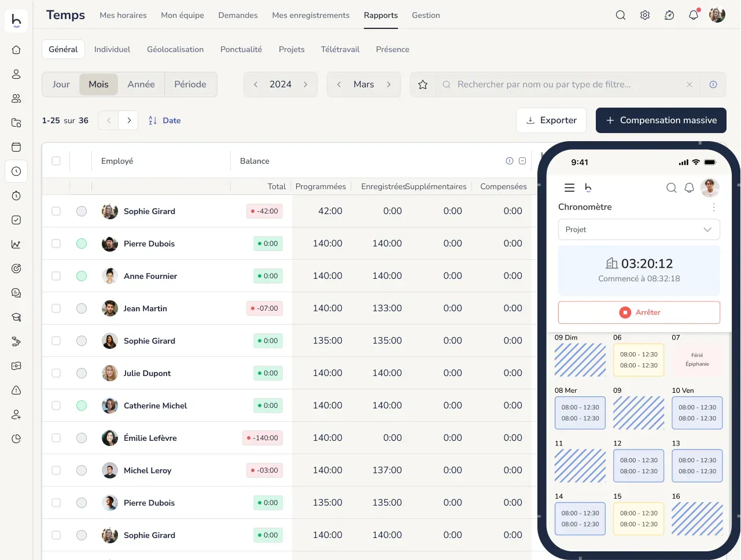Image resolution: width=741 pixels, height=560 pixels.
Task: Check the checkbox on Sophie Girard's first row
Action: pyautogui.click(x=56, y=211)
